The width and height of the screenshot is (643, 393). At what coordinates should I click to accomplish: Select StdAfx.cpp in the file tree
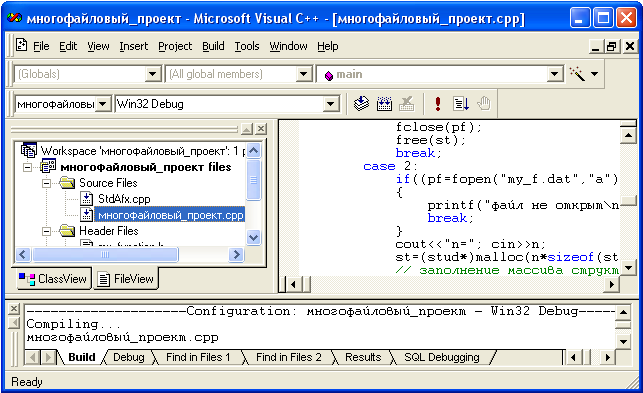124,199
